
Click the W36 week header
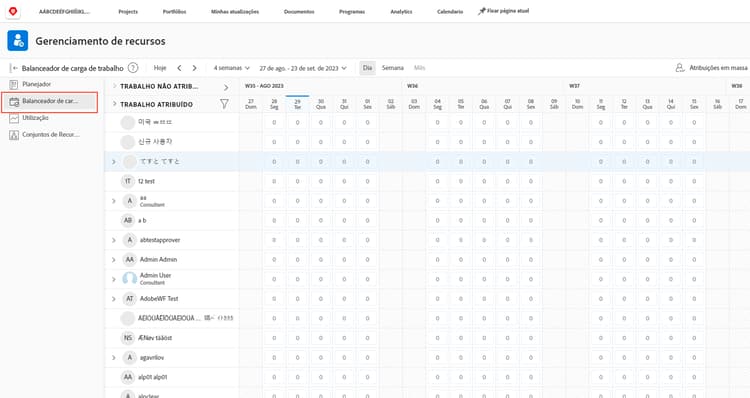coord(412,86)
